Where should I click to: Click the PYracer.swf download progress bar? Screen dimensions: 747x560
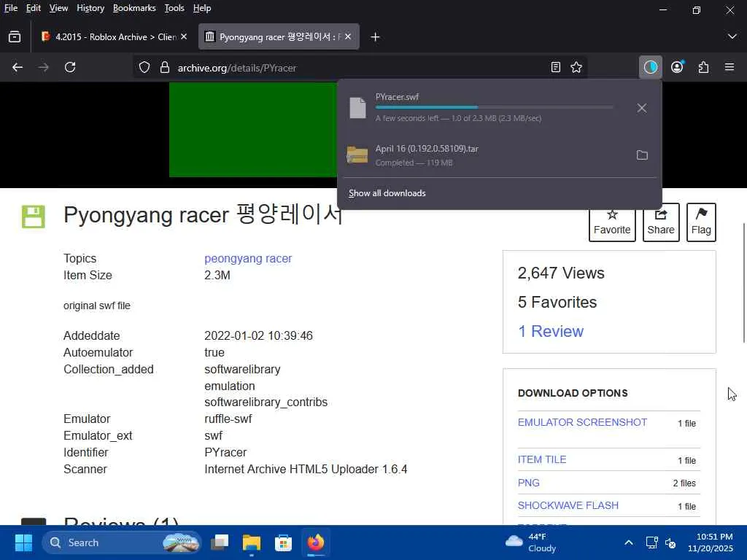coord(494,108)
